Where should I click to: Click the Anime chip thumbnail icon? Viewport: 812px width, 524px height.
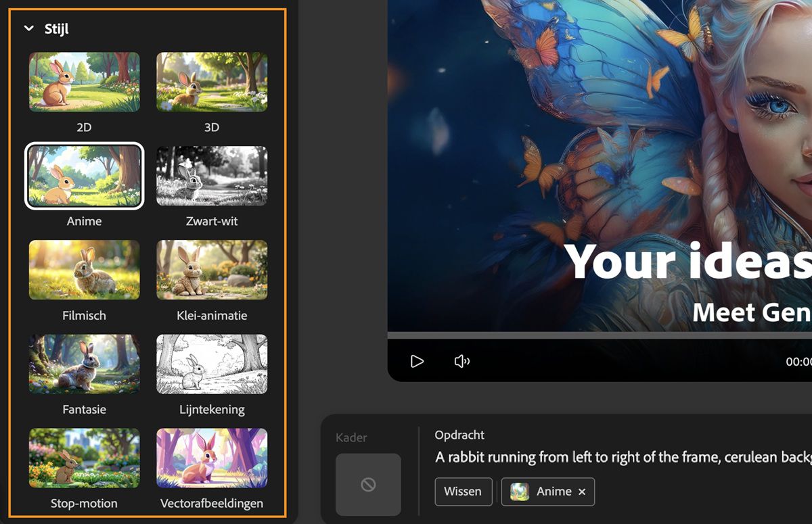pyautogui.click(x=520, y=492)
